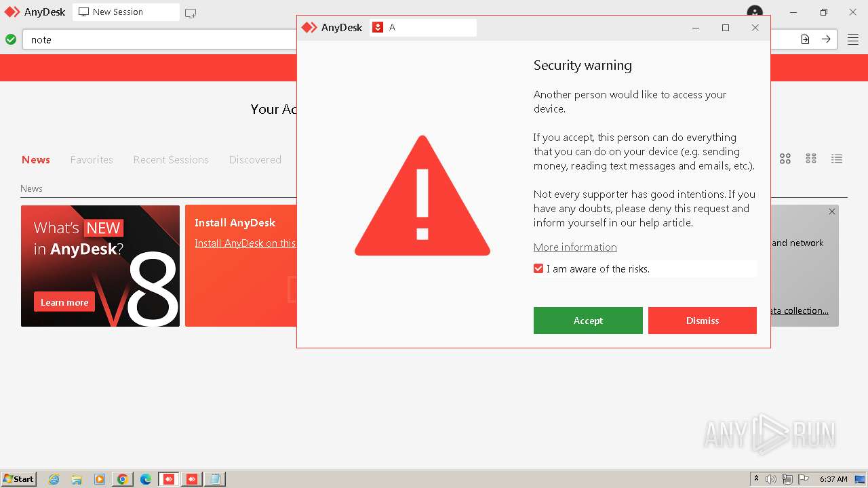Launch Google Chrome from the taskbar
Viewport: 868px width, 488px height.
click(x=123, y=479)
